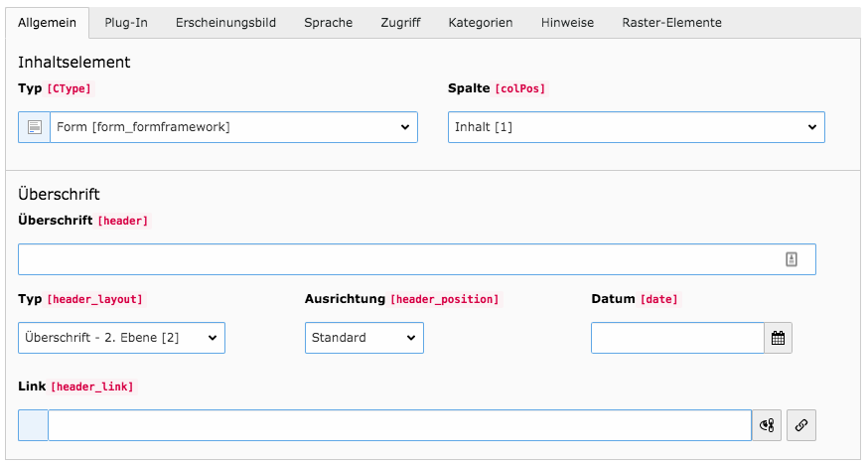Open the header_layout dropdown Überschrift 2. Ebene
This screenshot has width=868, height=465.
121,338
